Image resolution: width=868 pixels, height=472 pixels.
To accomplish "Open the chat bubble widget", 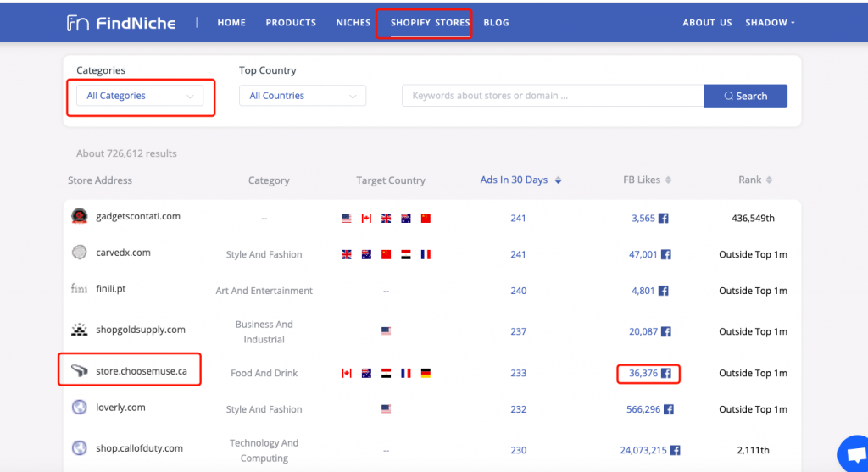I will click(854, 454).
